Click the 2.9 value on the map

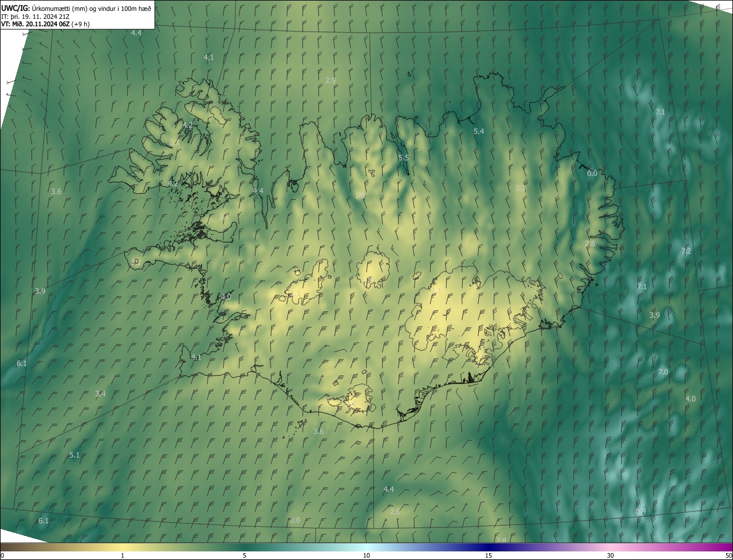point(330,80)
